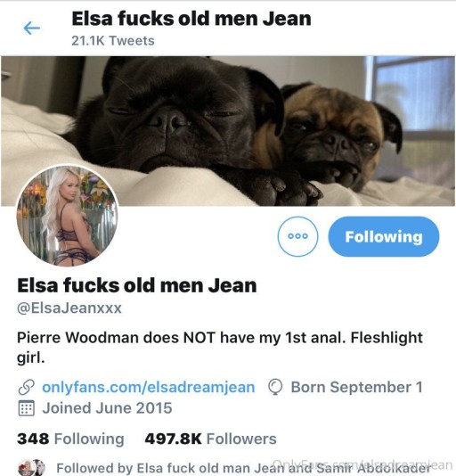
Task: View the pugs header banner image
Action: (x=228, y=131)
